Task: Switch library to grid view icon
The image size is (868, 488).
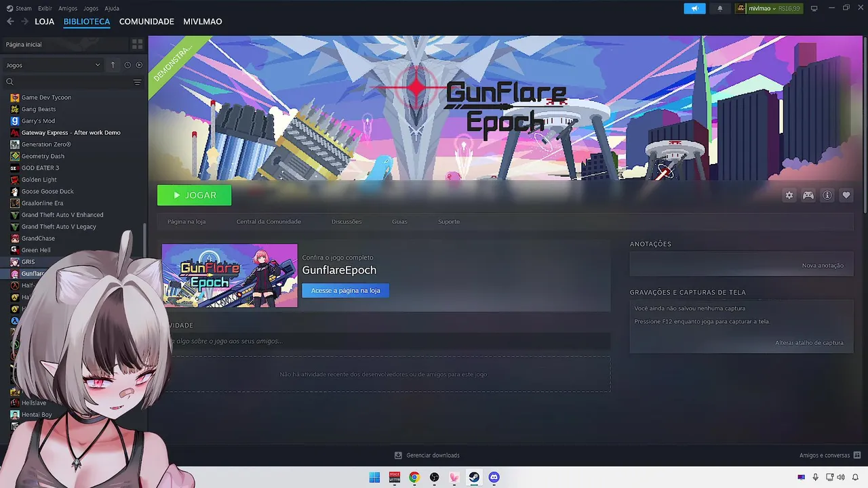Action: [138, 44]
